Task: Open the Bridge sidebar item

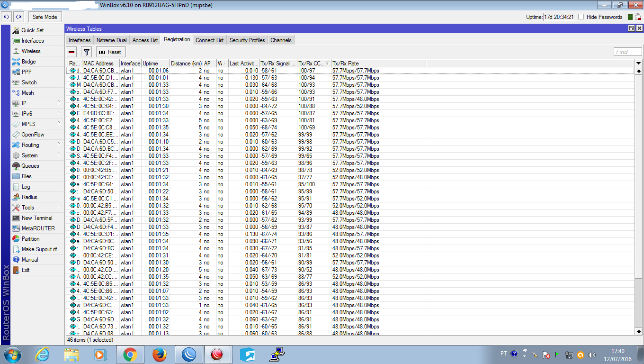Action: 28,62
